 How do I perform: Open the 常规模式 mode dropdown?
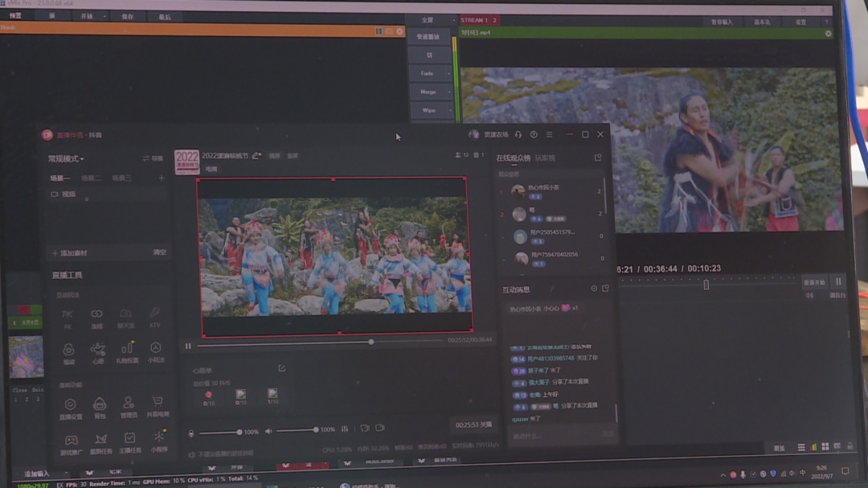point(66,159)
